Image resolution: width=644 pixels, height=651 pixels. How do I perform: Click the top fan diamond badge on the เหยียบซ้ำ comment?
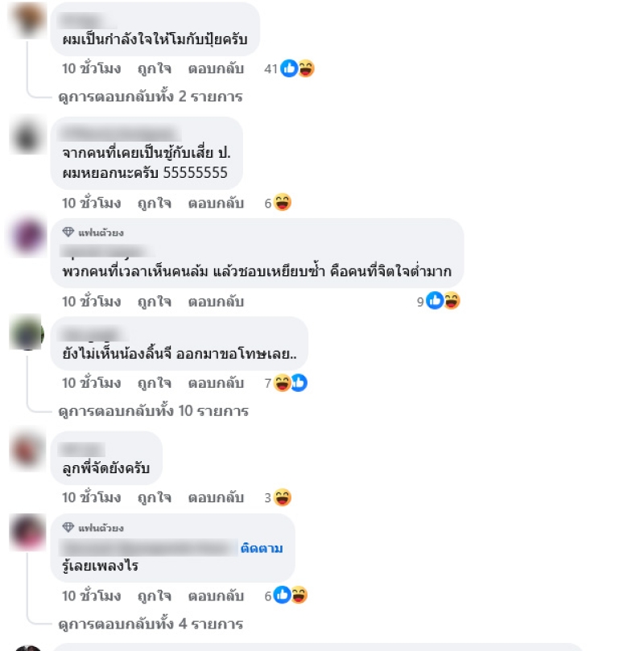coord(68,232)
